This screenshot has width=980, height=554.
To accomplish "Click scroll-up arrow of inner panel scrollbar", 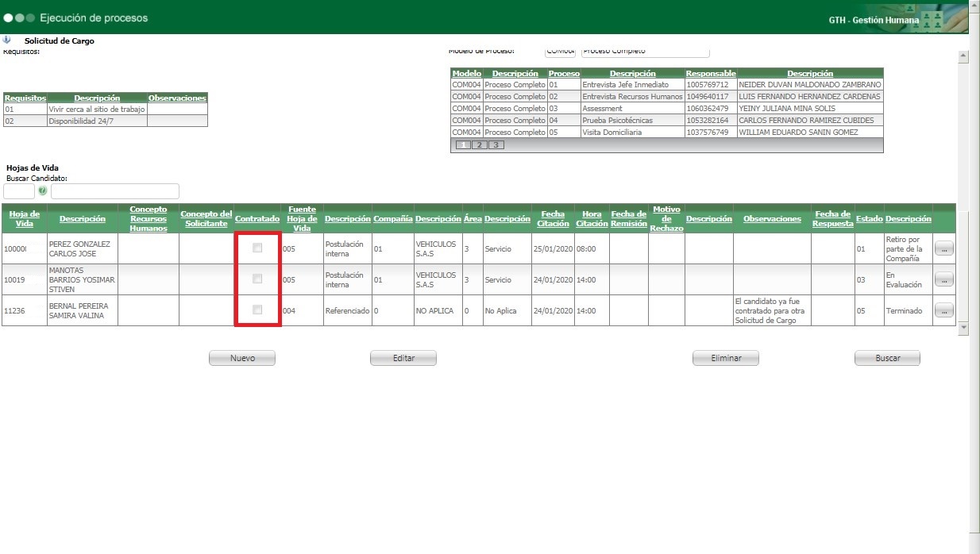I will pos(963,56).
